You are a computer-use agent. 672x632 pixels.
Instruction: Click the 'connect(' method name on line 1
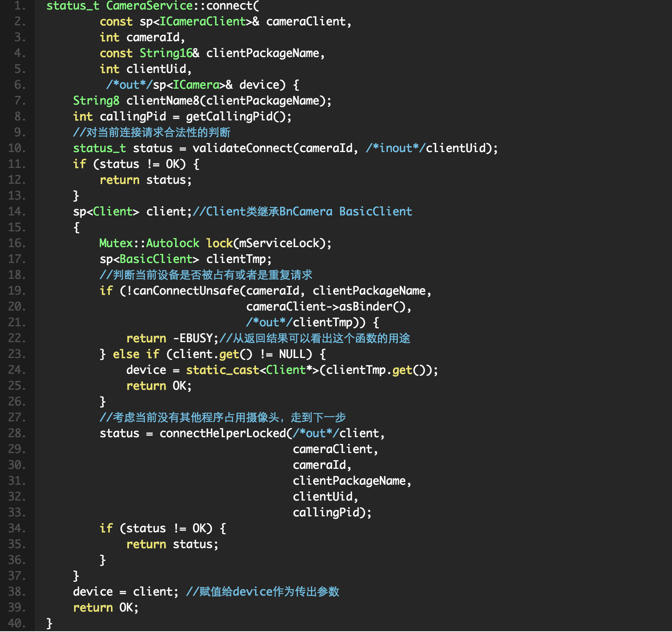(233, 6)
